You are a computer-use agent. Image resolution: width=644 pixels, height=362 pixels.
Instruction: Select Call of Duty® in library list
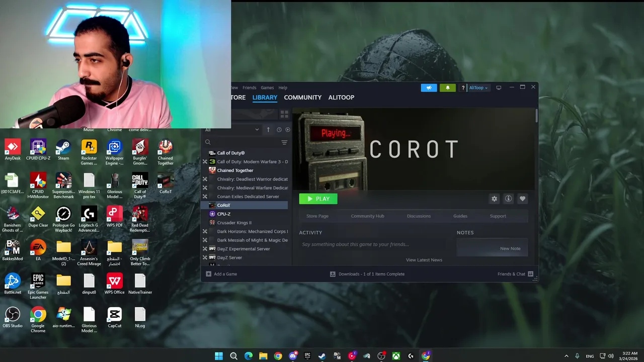tap(231, 153)
